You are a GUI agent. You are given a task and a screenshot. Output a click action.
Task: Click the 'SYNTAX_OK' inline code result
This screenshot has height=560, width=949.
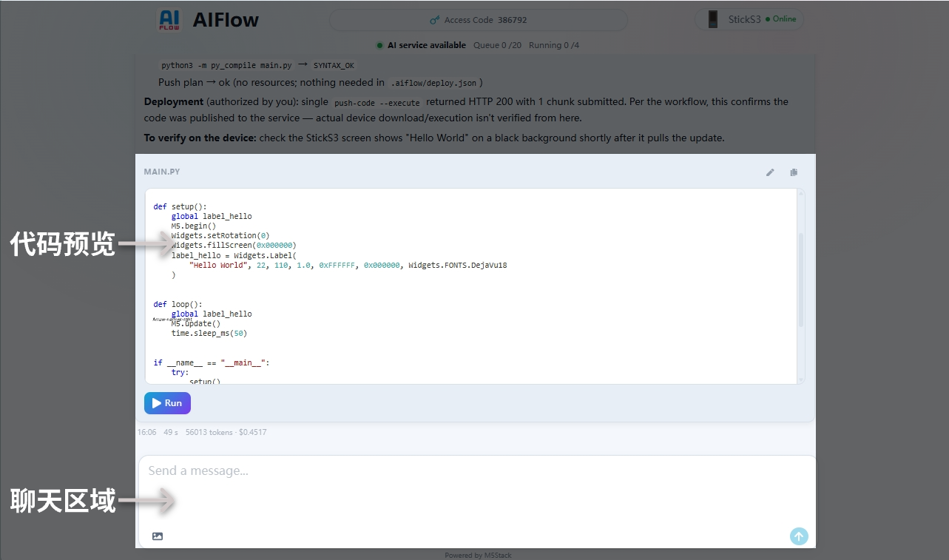(334, 66)
